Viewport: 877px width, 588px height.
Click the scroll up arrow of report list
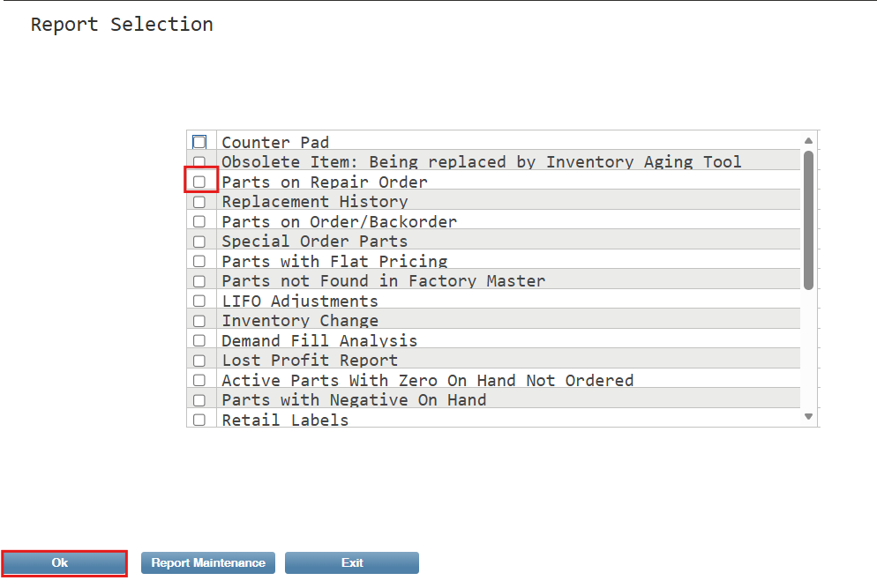tap(808, 141)
